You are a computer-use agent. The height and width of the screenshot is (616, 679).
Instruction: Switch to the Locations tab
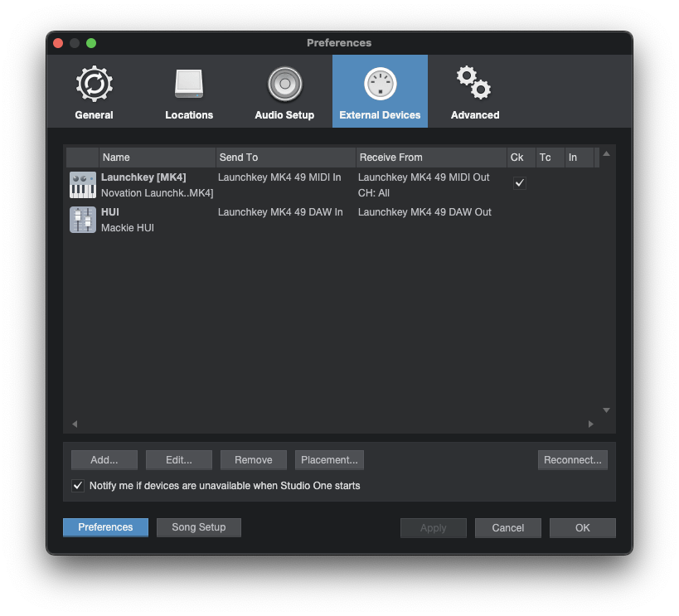pyautogui.click(x=189, y=91)
